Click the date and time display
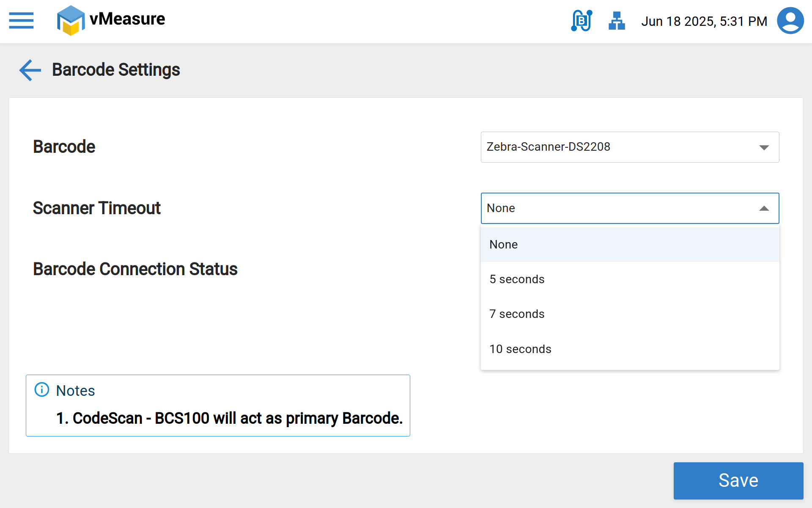This screenshot has width=812, height=508. (704, 21)
